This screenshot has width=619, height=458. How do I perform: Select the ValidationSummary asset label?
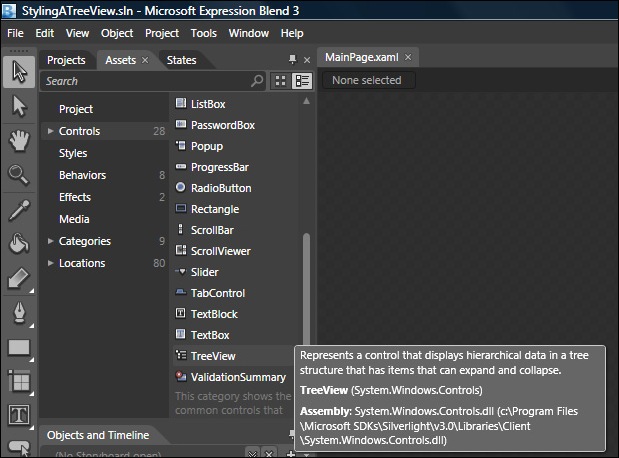(238, 377)
